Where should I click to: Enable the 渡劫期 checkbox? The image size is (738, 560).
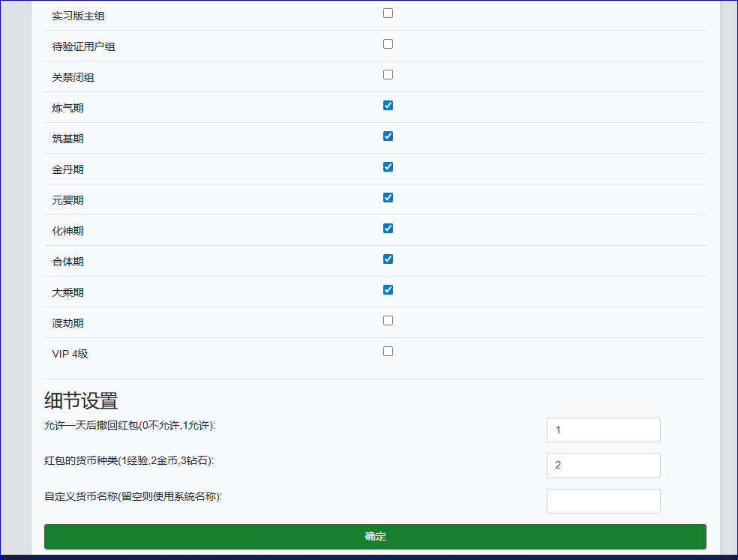(388, 321)
